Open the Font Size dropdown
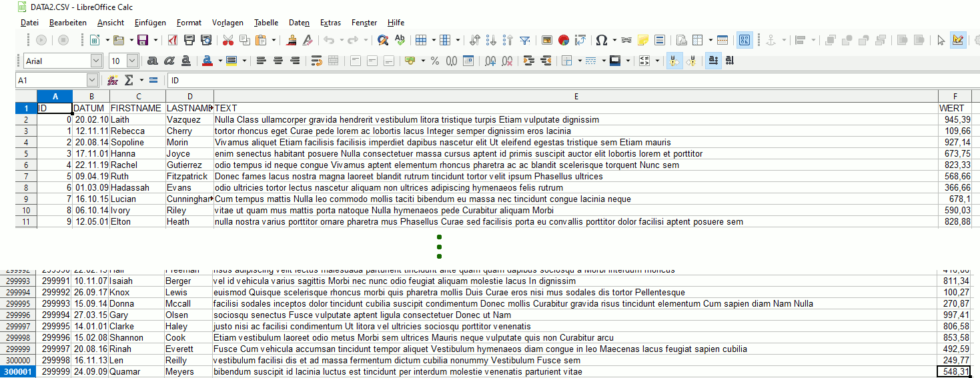This screenshot has width=980, height=378. pyautogui.click(x=132, y=61)
